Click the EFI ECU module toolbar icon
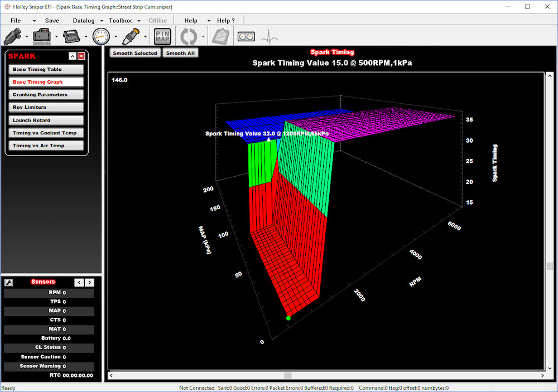558x392 pixels. pos(71,36)
